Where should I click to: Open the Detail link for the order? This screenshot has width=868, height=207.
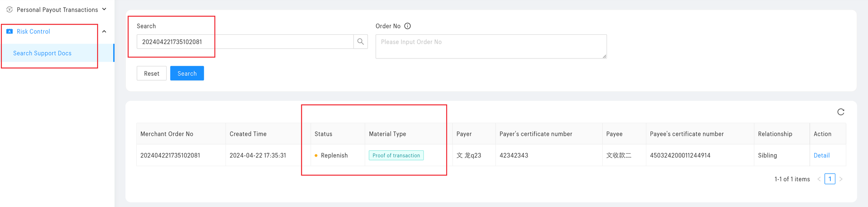821,155
